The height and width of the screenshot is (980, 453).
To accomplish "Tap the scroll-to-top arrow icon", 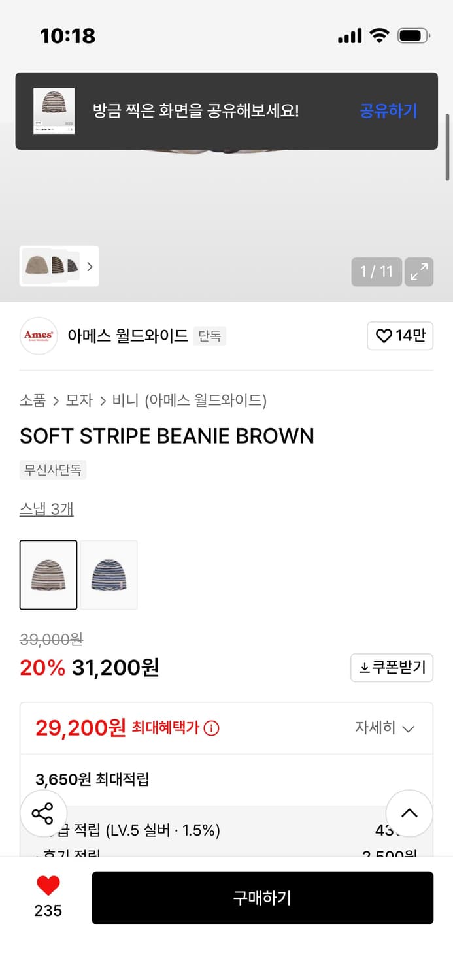I will click(409, 813).
